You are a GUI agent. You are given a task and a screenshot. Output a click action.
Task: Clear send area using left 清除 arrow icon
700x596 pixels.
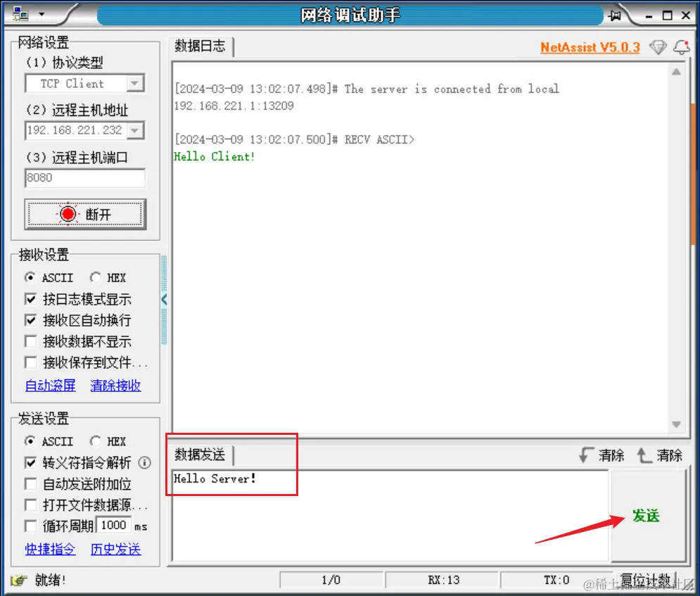tap(586, 455)
